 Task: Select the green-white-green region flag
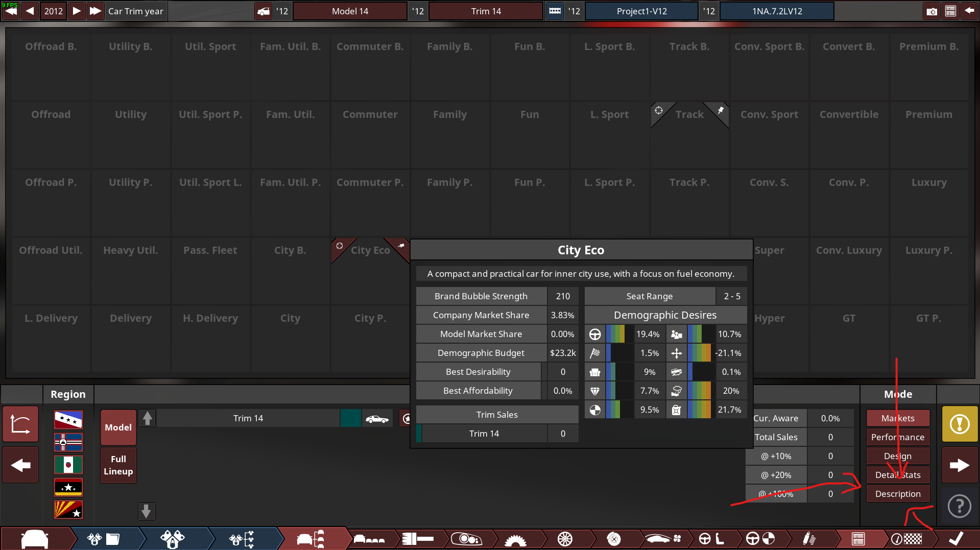(68, 465)
